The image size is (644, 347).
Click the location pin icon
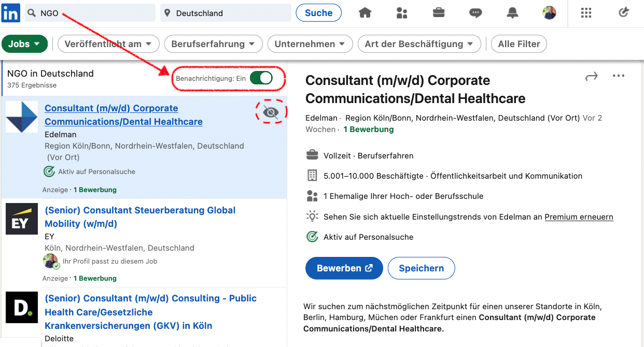(167, 13)
